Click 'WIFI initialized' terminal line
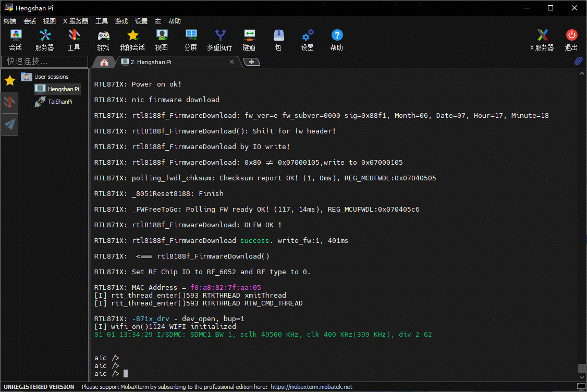This screenshot has height=392, width=587. (x=165, y=326)
